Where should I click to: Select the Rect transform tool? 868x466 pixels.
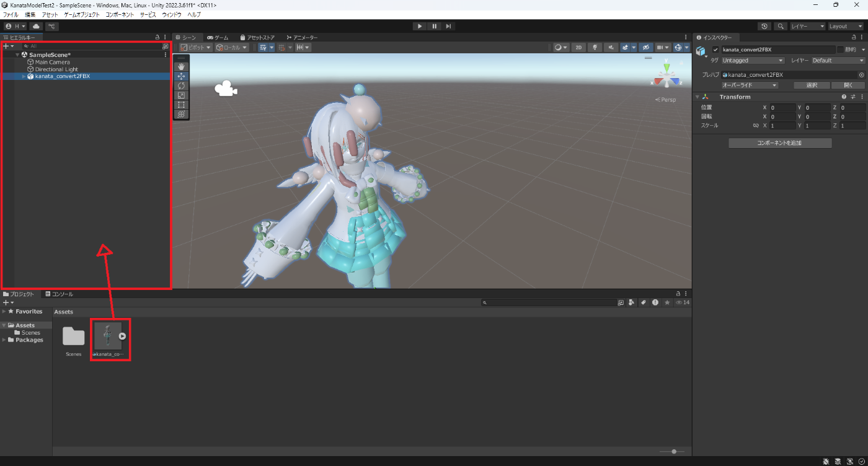182,105
